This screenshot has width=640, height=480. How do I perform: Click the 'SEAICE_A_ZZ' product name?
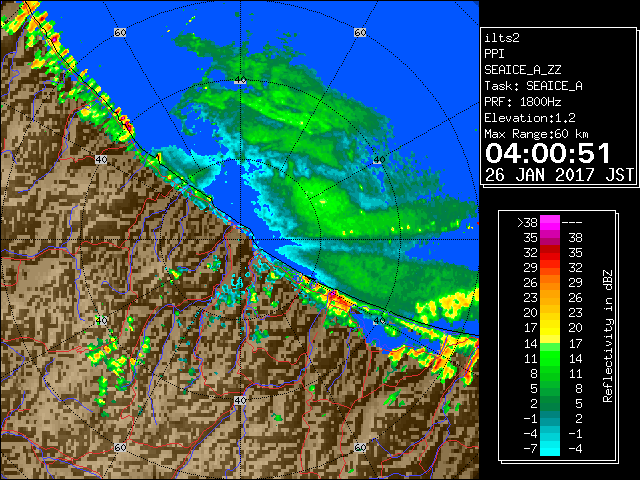[x=523, y=70]
